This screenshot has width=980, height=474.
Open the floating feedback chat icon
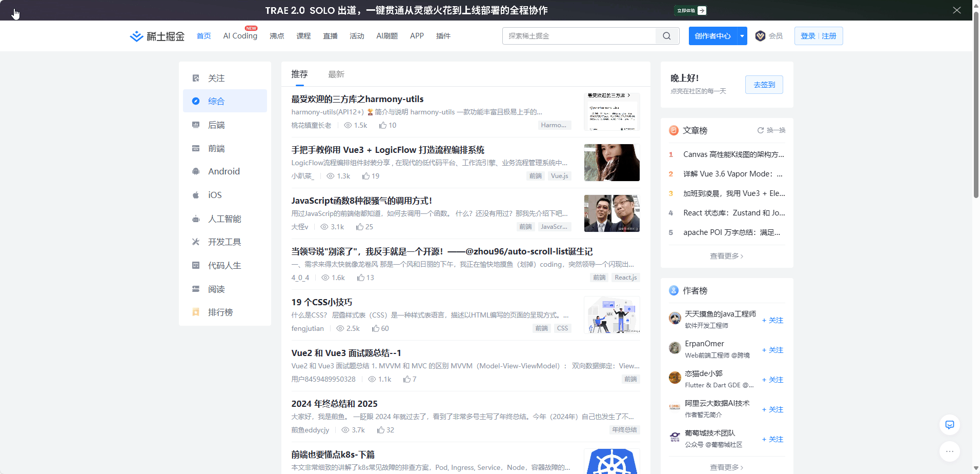coord(950,425)
